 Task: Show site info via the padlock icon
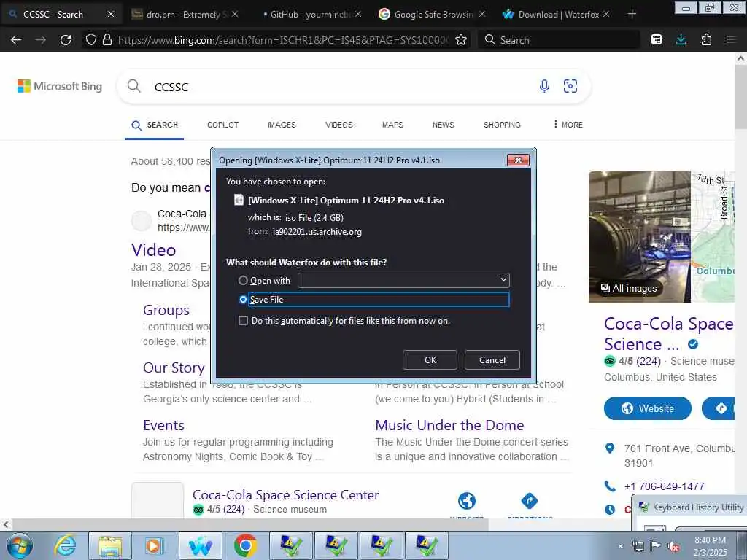[x=107, y=40]
